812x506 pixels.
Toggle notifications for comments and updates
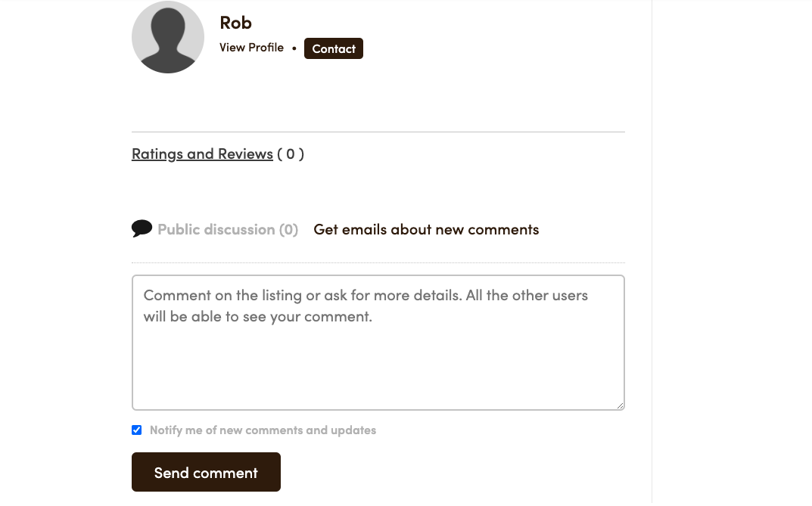pyautogui.click(x=137, y=430)
